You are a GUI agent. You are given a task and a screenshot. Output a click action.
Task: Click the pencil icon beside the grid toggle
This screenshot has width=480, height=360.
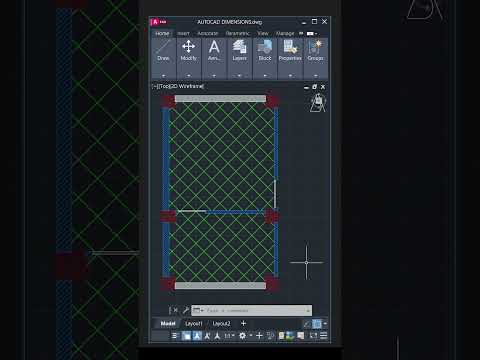pos(306,324)
